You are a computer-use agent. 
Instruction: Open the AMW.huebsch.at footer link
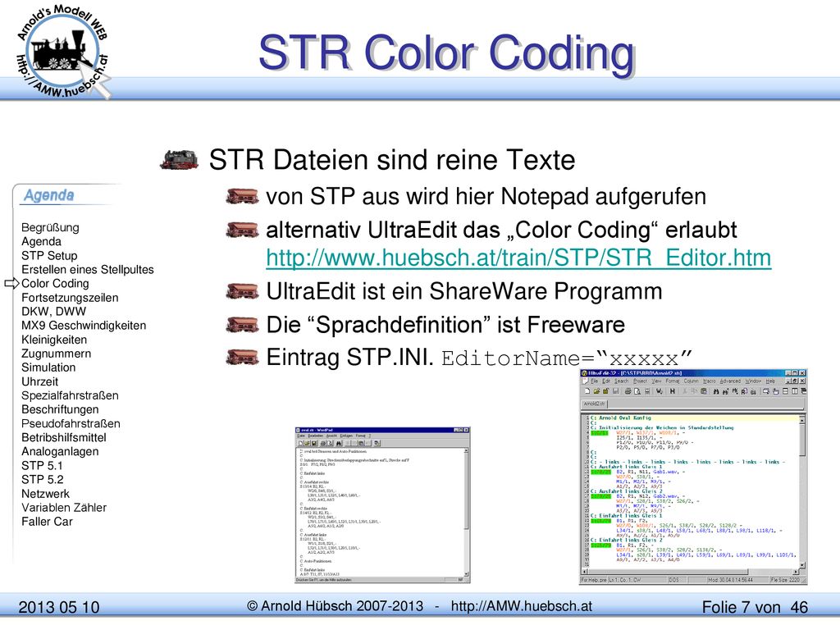(x=521, y=606)
